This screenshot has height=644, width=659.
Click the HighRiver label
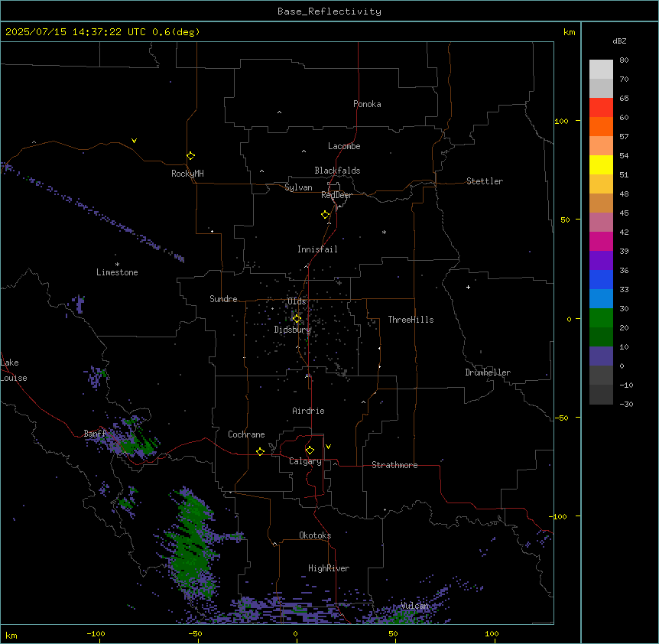tap(329, 568)
